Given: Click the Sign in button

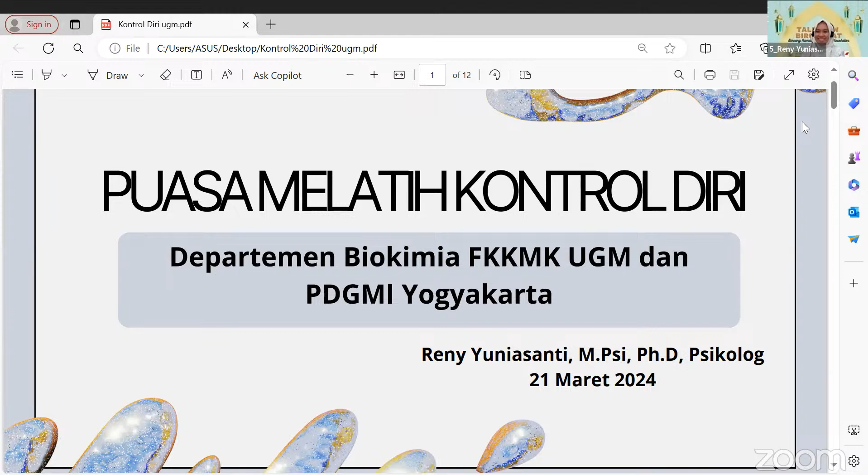Looking at the screenshot, I should 32,24.
